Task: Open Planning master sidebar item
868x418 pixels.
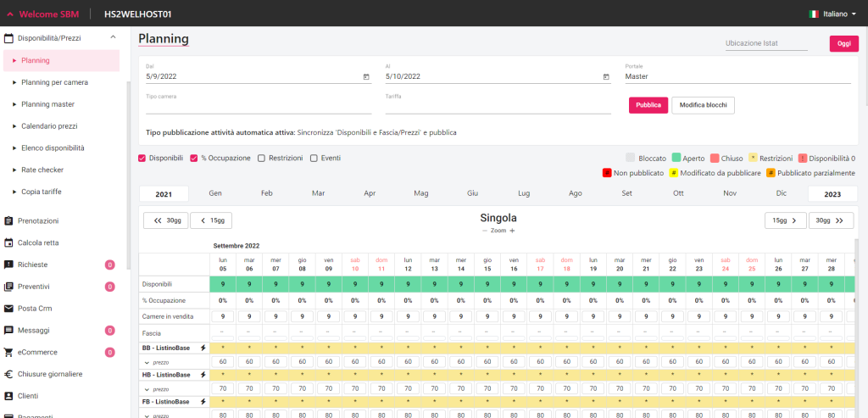Action: point(47,104)
